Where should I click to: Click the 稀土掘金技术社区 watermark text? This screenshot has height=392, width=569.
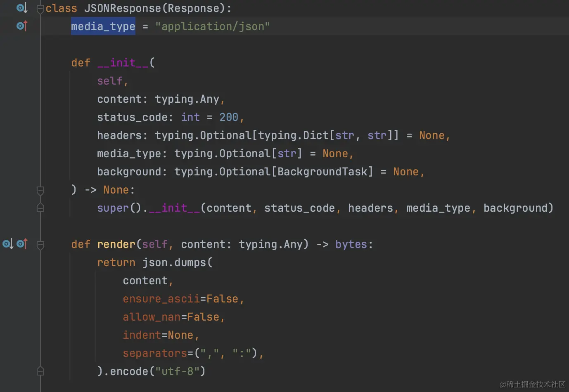(x=533, y=385)
